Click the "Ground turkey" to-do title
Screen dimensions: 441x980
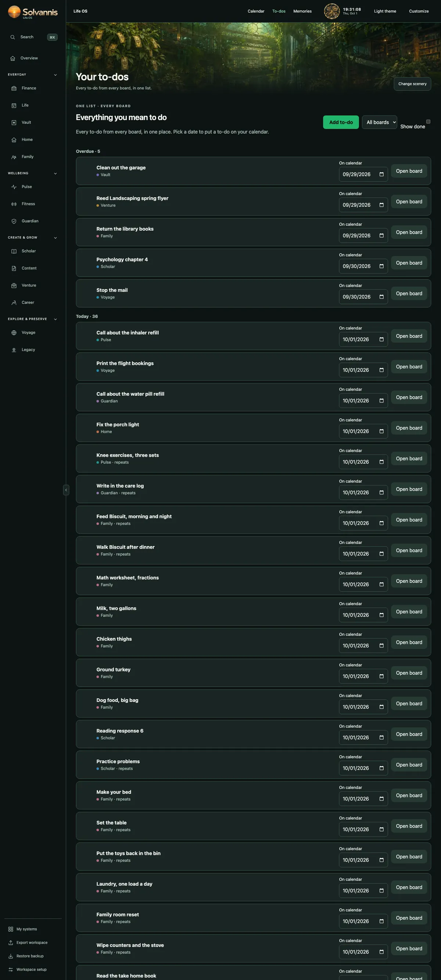tap(113, 670)
